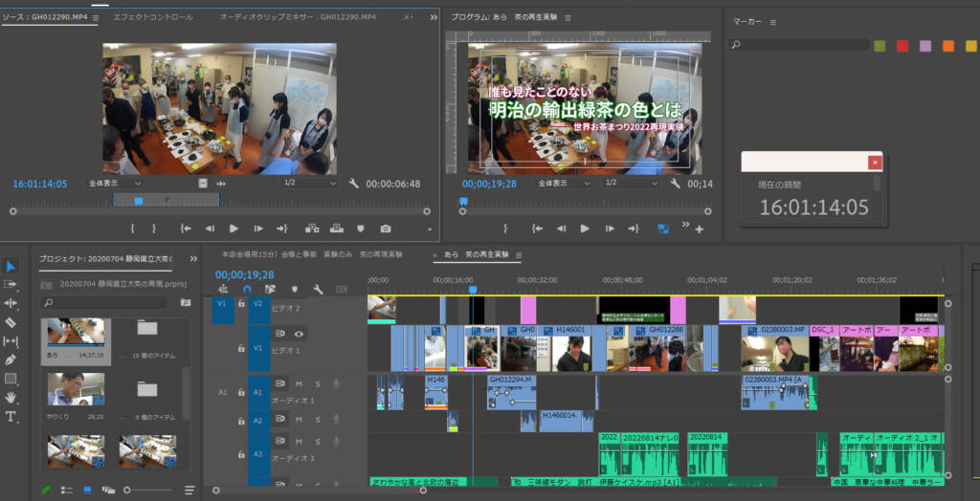The width and height of the screenshot is (980, 501).
Task: Export frame camera icon in Source monitor
Action: coord(386,229)
